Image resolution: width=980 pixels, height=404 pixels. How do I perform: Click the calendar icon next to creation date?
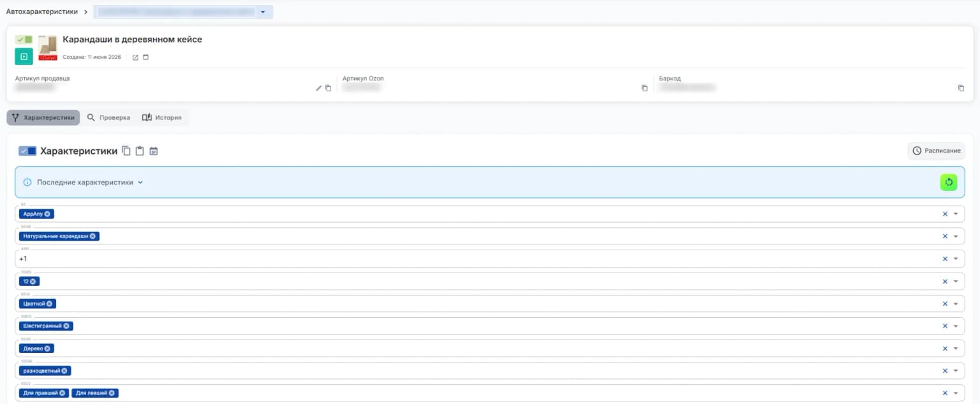pos(145,57)
